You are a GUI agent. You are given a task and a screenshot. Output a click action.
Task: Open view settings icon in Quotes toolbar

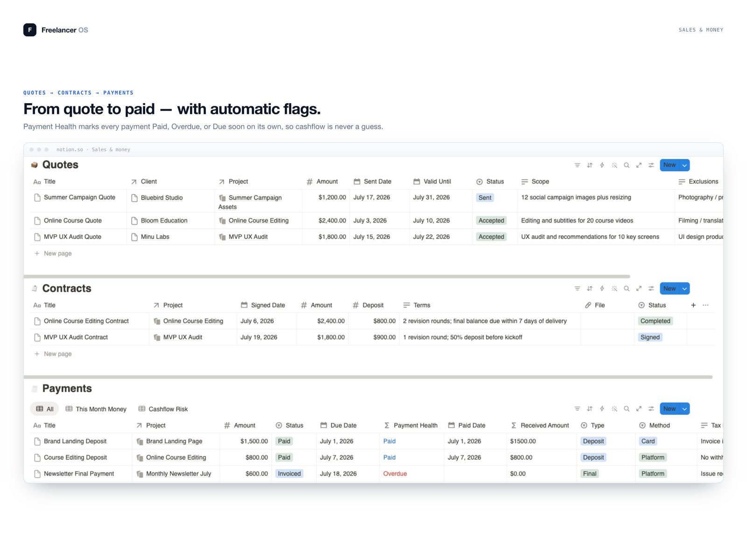click(x=651, y=165)
